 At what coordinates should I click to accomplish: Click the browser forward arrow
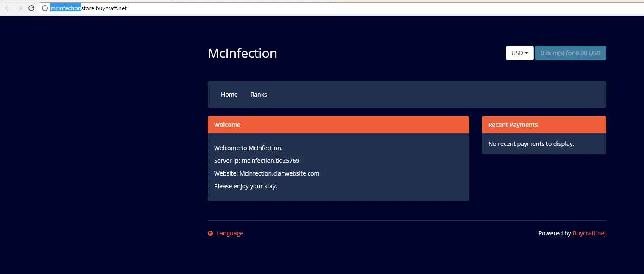(x=19, y=8)
